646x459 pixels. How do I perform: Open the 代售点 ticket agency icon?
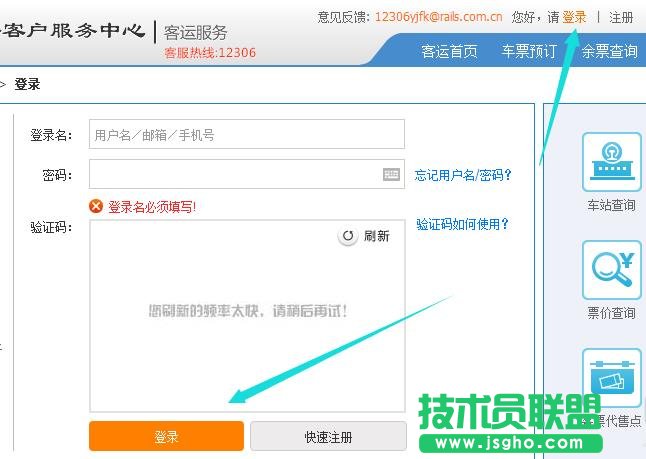click(612, 378)
